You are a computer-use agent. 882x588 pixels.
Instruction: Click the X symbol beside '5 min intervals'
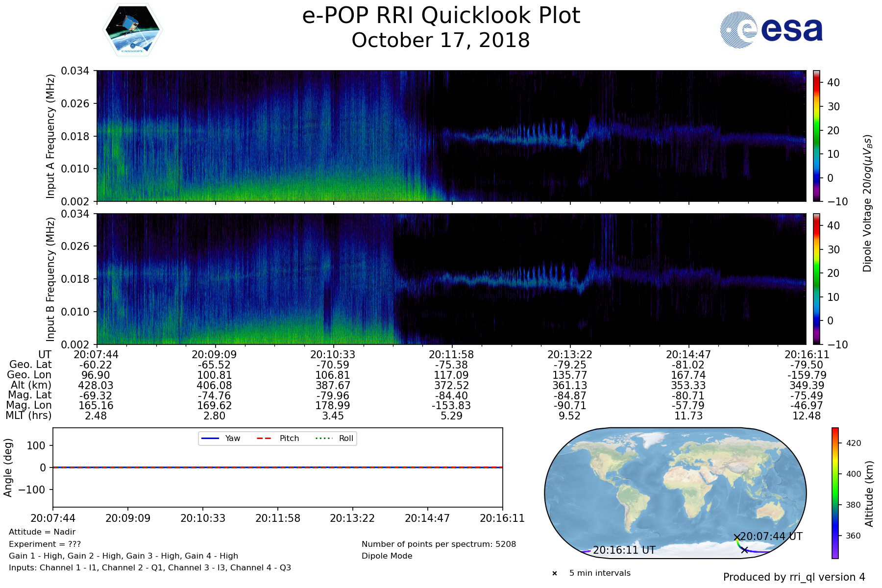(x=555, y=573)
